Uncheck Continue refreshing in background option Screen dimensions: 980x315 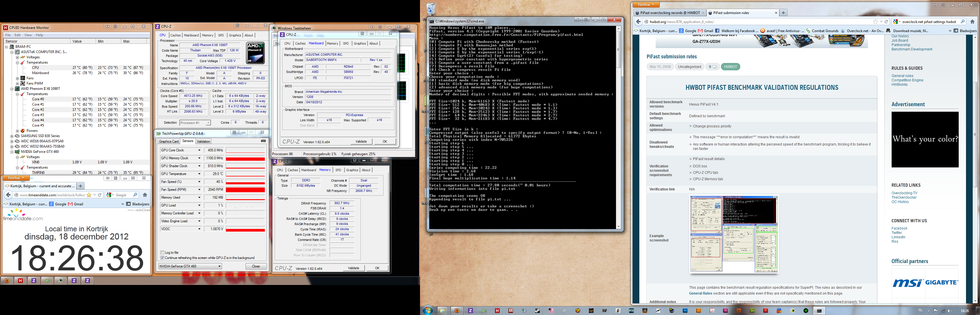point(162,258)
